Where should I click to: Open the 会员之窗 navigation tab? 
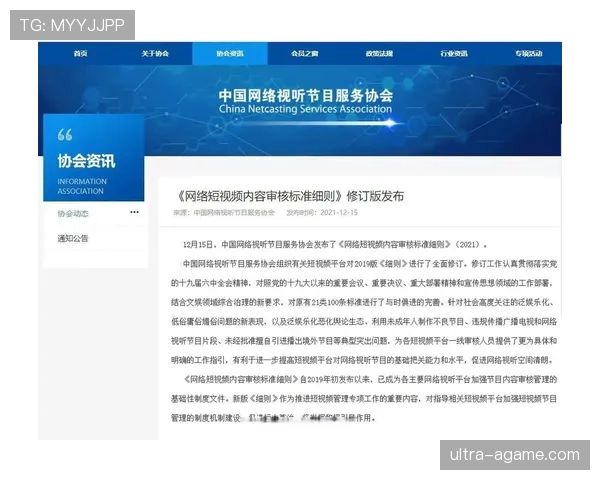pos(305,54)
